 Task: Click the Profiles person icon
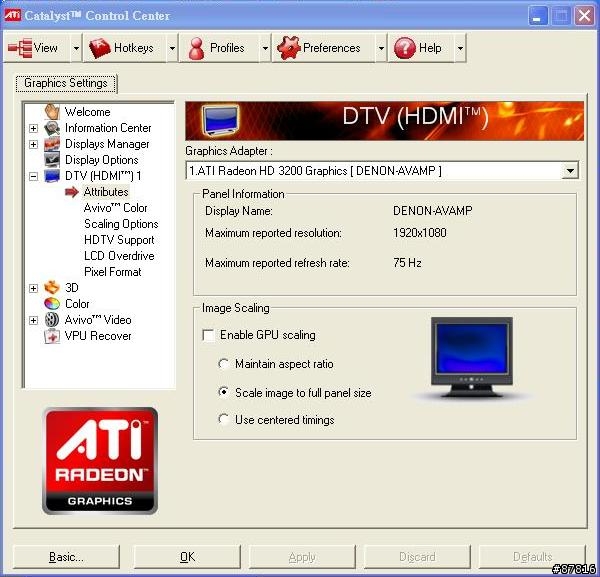pyautogui.click(x=197, y=48)
